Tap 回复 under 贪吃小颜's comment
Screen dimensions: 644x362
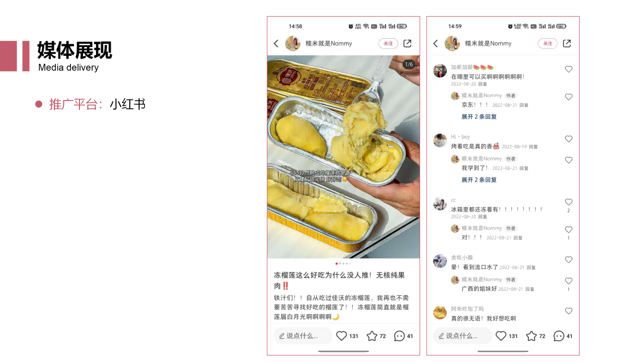(x=531, y=268)
